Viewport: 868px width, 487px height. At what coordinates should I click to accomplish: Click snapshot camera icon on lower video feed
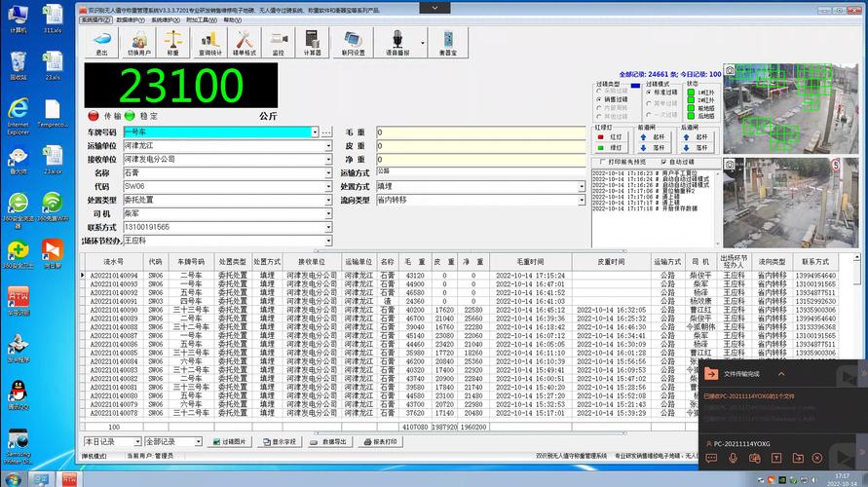(x=731, y=165)
